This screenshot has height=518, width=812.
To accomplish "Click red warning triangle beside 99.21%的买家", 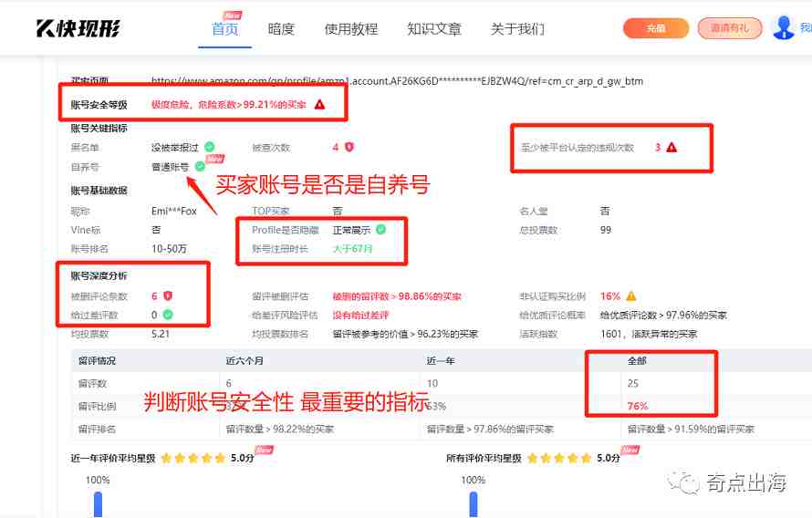I will [319, 105].
